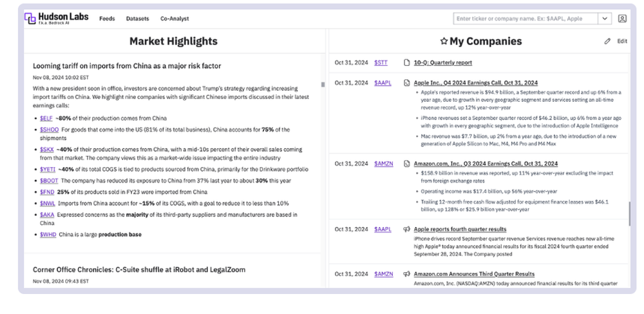Image resolution: width=644 pixels, height=314 pixels.
Task: Open the Datasets menu
Action: 138,19
